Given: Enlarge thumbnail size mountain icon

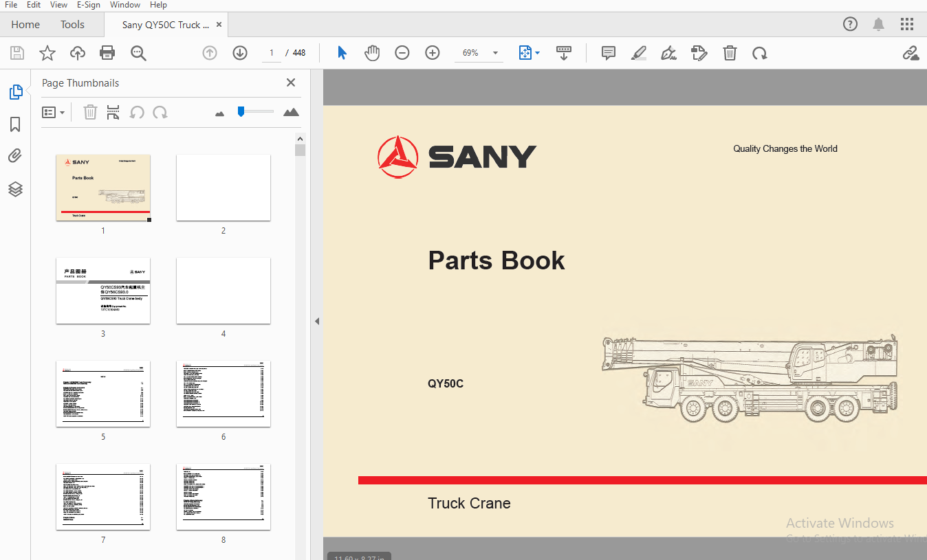Looking at the screenshot, I should (x=291, y=112).
